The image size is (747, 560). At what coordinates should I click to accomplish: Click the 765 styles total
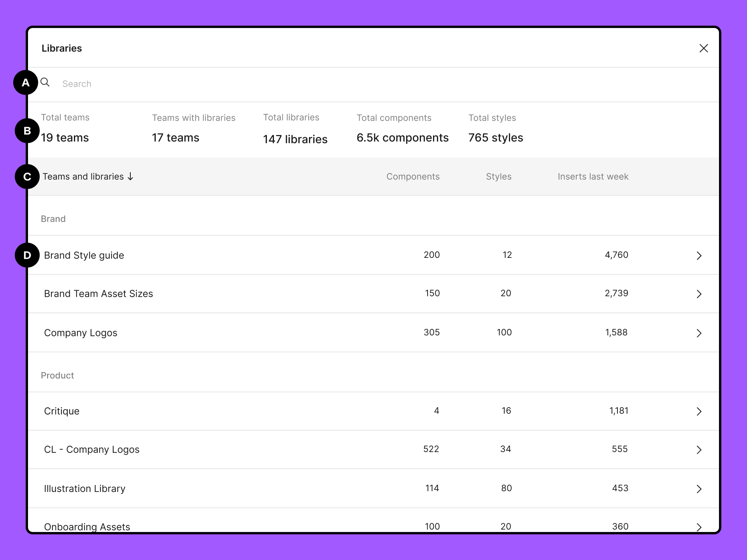pyautogui.click(x=496, y=138)
